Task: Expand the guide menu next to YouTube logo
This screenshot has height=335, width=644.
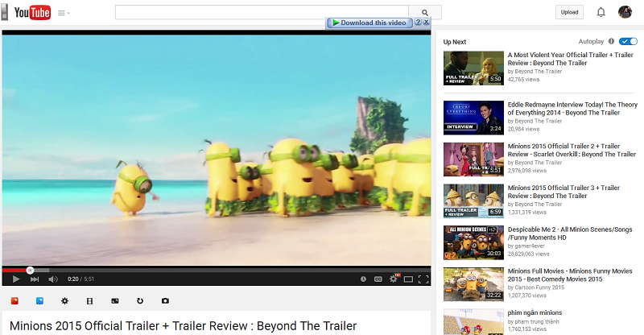Action: [x=64, y=13]
